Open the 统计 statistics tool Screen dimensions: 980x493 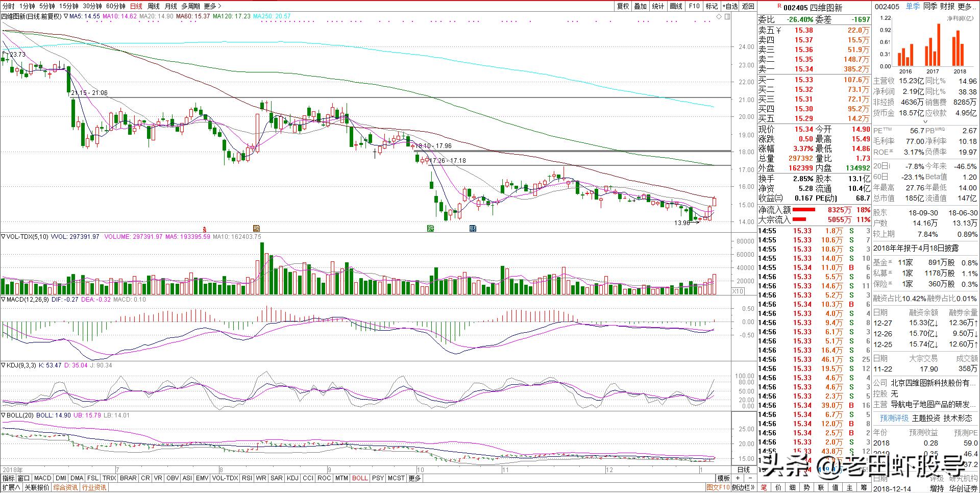pyautogui.click(x=658, y=6)
